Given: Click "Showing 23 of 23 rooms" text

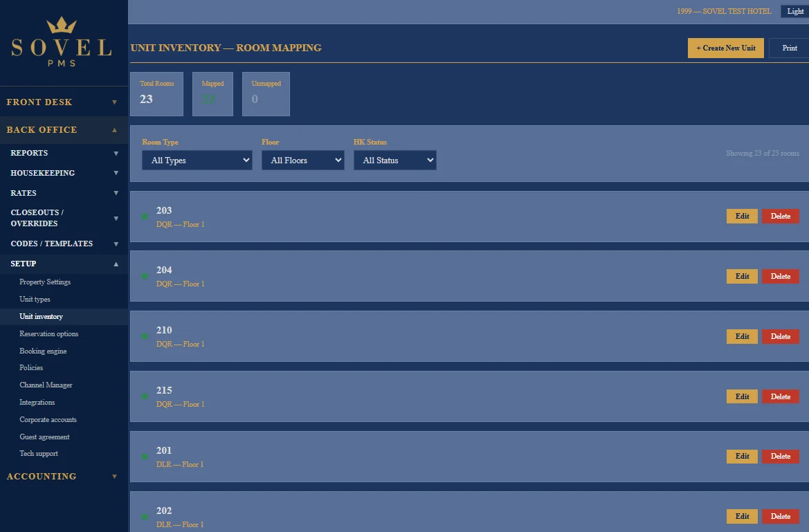Looking at the screenshot, I should pos(763,154).
